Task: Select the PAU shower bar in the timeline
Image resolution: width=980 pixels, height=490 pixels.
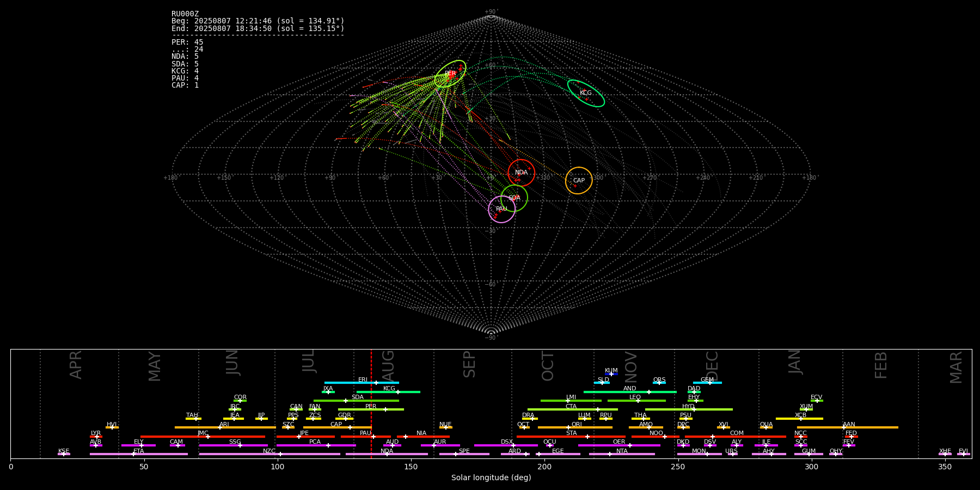Action: pyautogui.click(x=365, y=436)
